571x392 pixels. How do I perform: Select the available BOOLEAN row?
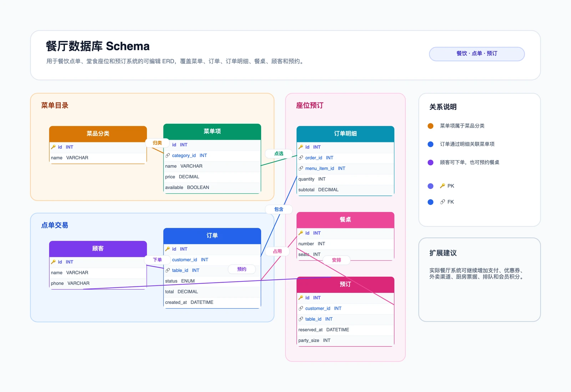[212, 188]
